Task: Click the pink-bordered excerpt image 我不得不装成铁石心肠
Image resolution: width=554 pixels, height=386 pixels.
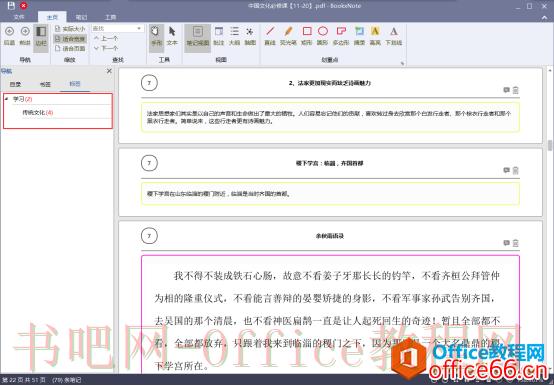Action: pos(330,314)
